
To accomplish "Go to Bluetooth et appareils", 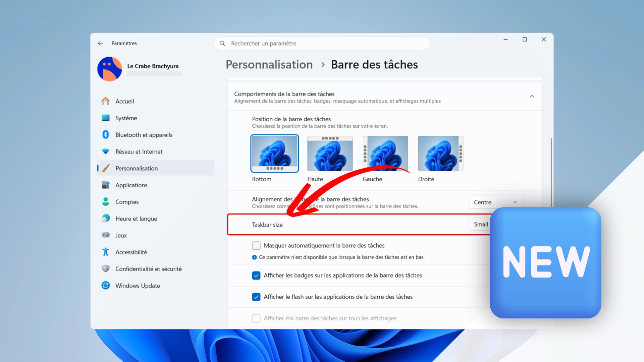I will point(156,134).
